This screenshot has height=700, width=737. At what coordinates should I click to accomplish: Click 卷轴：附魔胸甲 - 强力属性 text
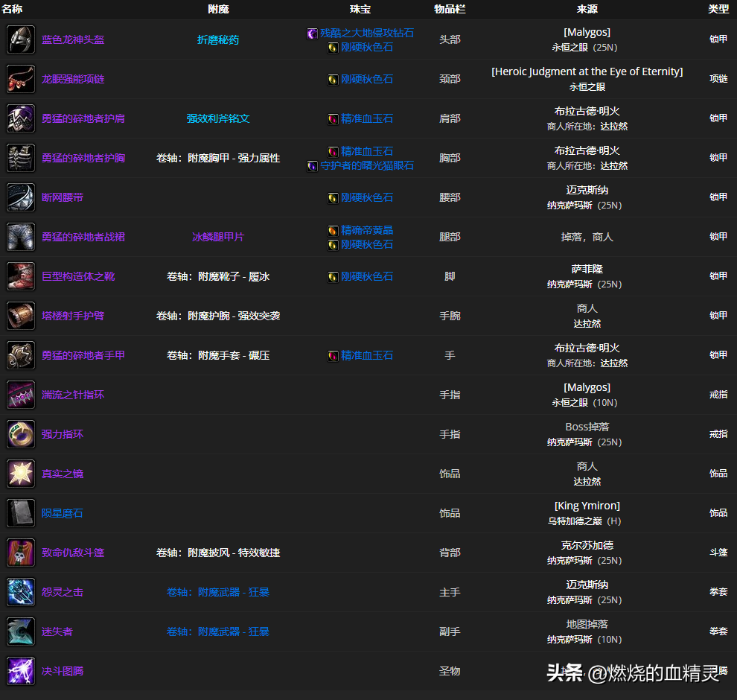[218, 158]
